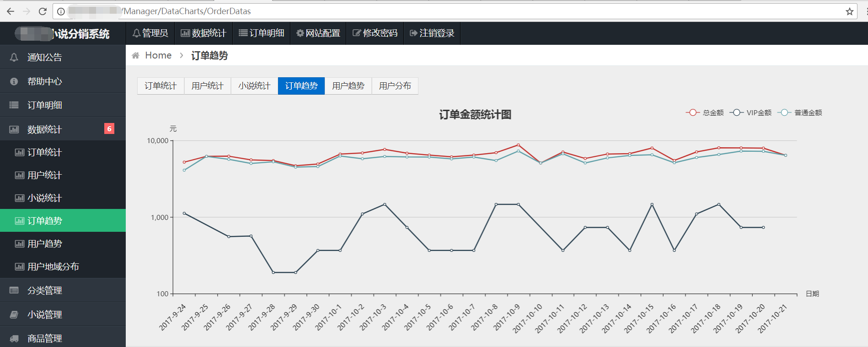Click the browser forward arrow
The width and height of the screenshot is (868, 347).
click(27, 11)
